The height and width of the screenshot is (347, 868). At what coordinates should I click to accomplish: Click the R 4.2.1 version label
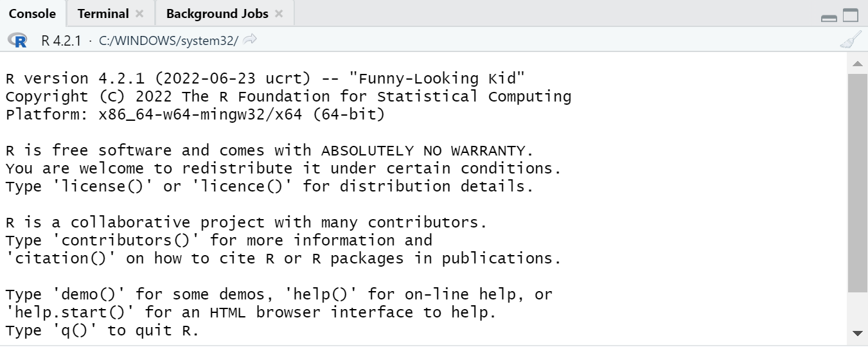[61, 40]
